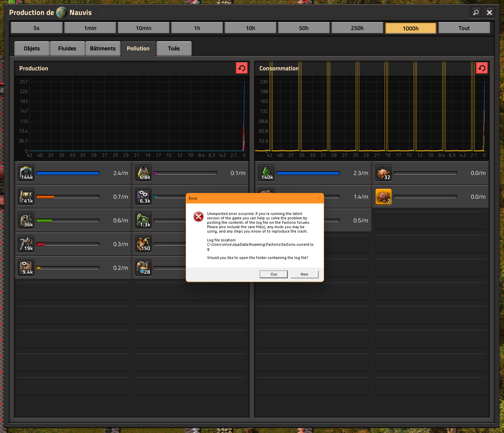This screenshot has height=433, width=504.
Task: Select the 1min timeframe
Action: 90,28
